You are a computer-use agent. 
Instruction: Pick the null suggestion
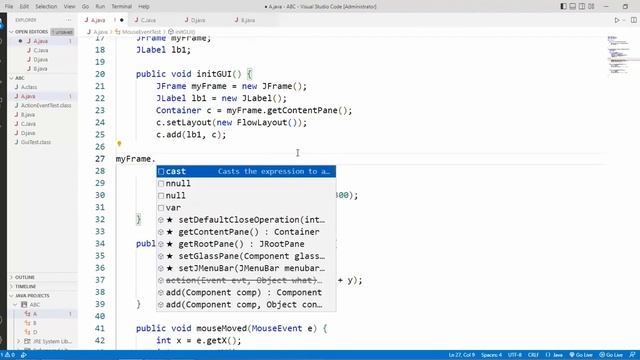point(246,196)
